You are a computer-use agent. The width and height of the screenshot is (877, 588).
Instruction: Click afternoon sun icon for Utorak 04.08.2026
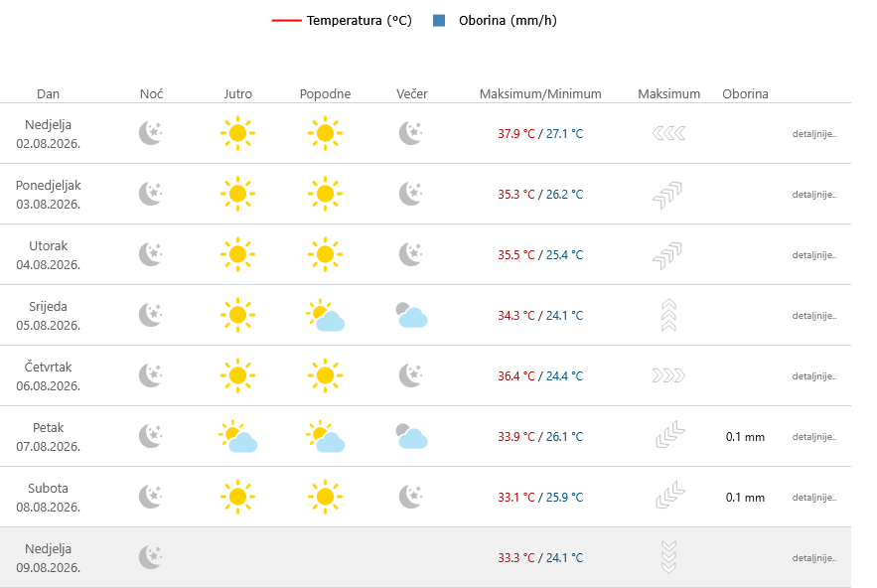(325, 254)
